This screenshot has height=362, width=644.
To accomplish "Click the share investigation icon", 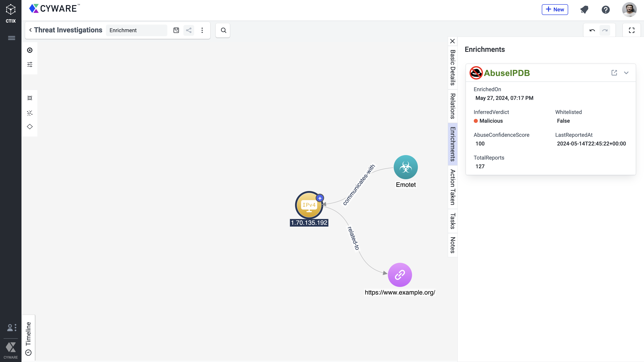I will pos(189,30).
